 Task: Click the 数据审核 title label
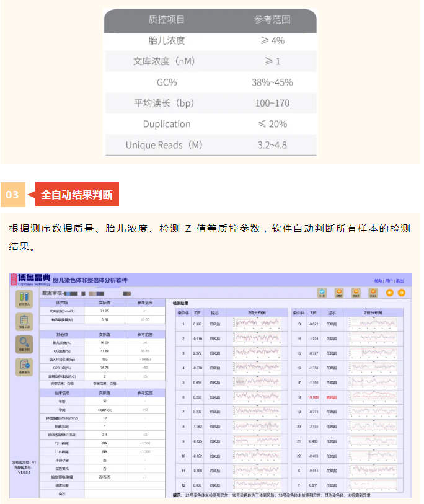[x=53, y=293]
